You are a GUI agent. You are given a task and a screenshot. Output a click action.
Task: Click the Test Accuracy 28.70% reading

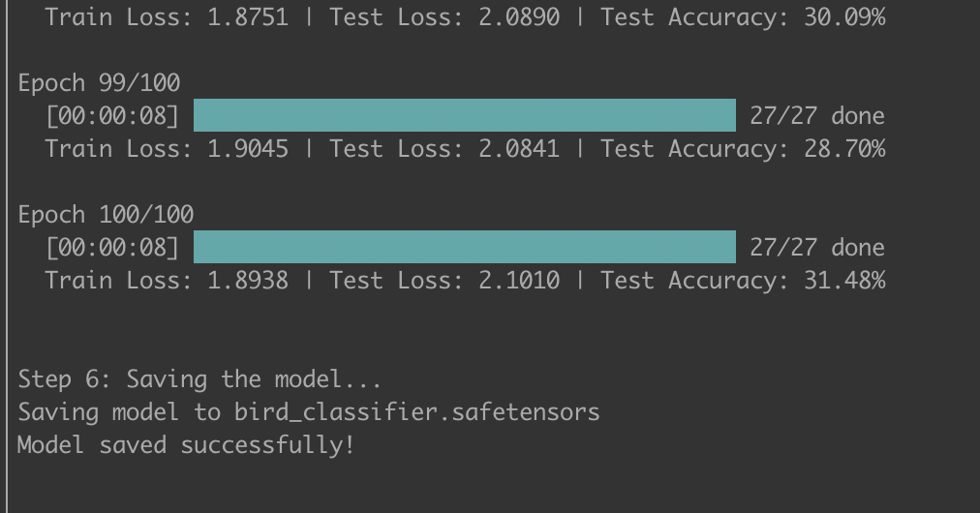742,149
